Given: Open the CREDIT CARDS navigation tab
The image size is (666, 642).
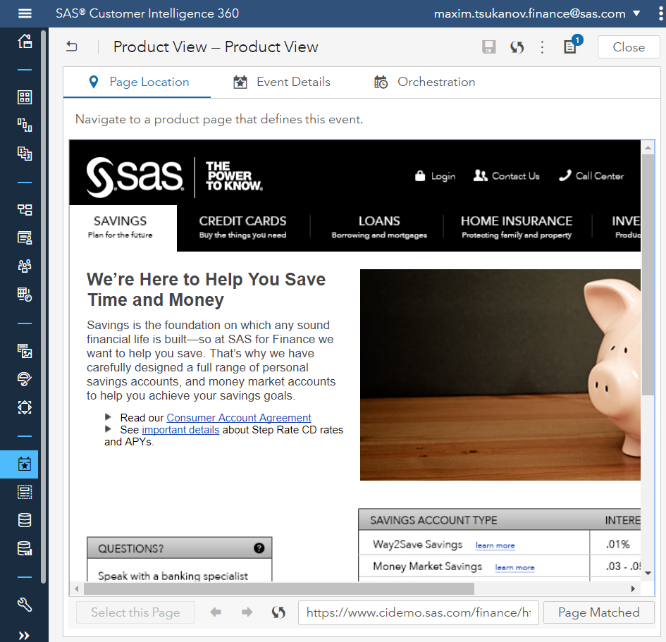Looking at the screenshot, I should 243,227.
